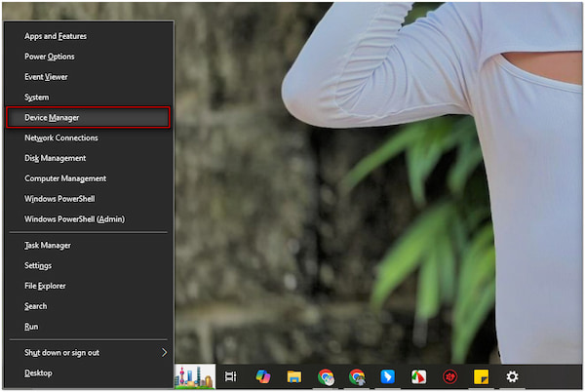Viewport: 585px width, 392px height.
Task: Click the leftmost Chrome icon on taskbar
Action: tap(326, 376)
